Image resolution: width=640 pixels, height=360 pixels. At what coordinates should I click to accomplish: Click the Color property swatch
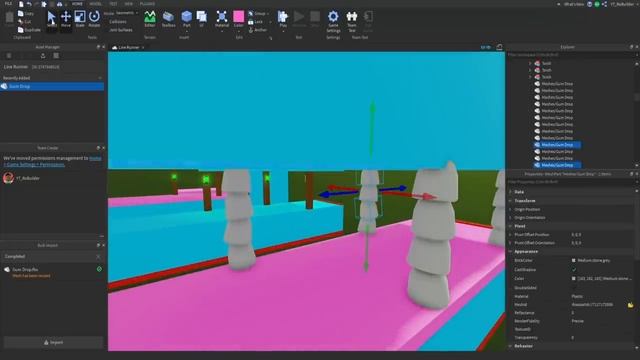573,278
